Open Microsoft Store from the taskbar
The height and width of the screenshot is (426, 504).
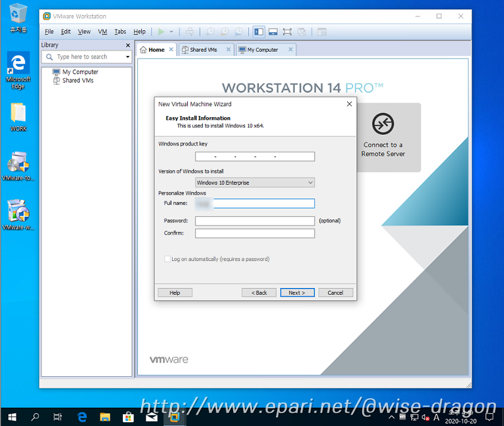click(128, 417)
